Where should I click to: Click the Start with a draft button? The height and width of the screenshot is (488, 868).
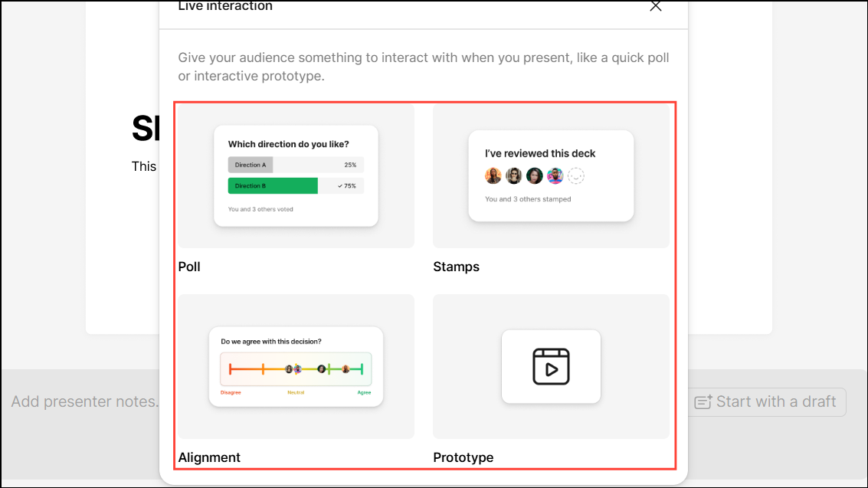point(767,401)
